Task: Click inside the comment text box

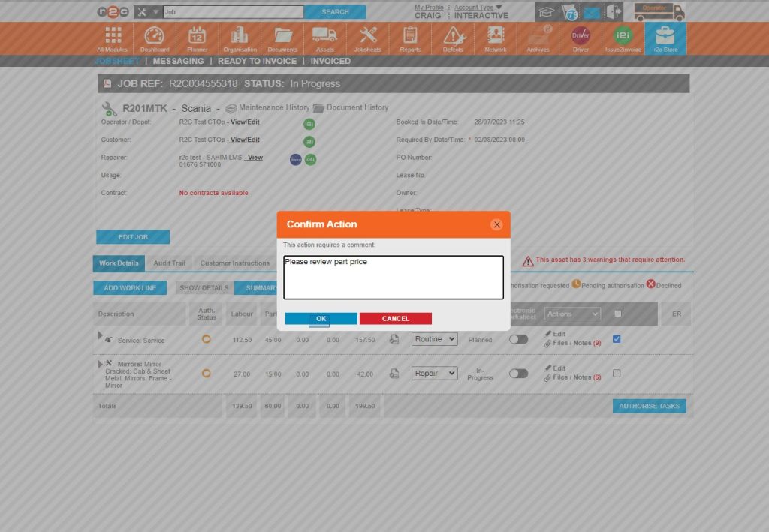Action: pos(393,276)
